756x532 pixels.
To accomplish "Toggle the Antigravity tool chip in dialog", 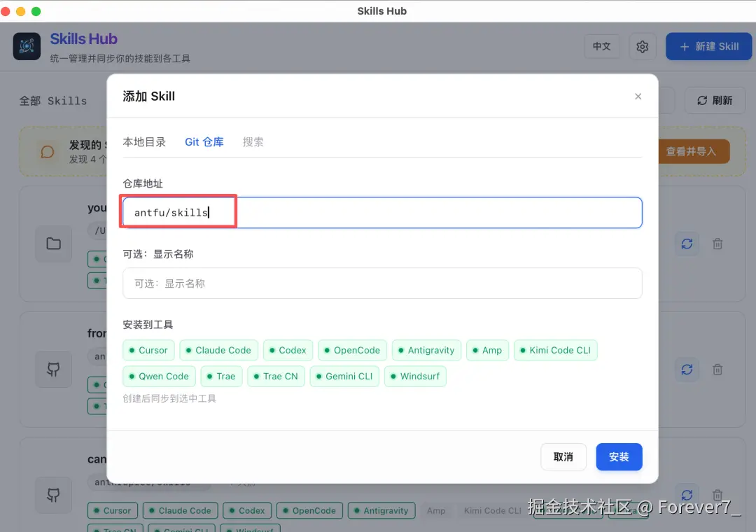I will (x=427, y=350).
